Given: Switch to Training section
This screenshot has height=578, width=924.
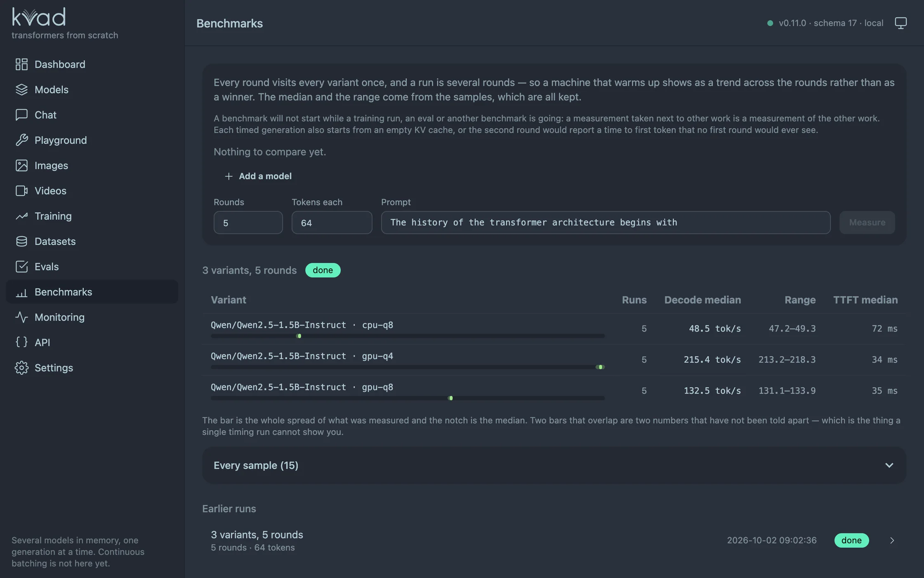Looking at the screenshot, I should (92, 216).
